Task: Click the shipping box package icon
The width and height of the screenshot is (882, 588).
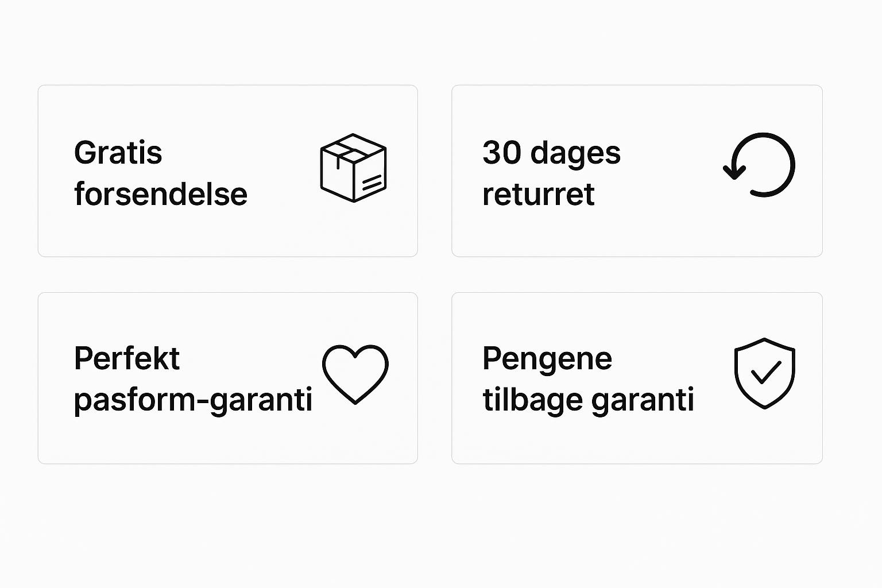Action: pyautogui.click(x=353, y=168)
